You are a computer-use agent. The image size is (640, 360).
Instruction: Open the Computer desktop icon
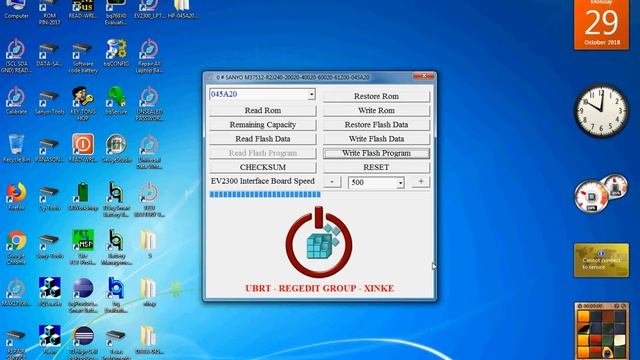16,10
